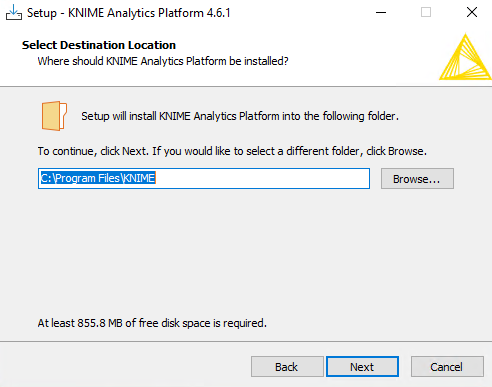Image resolution: width=492 pixels, height=387 pixels.
Task: Click the 'Select Destination Location' heading
Action: [x=99, y=45]
